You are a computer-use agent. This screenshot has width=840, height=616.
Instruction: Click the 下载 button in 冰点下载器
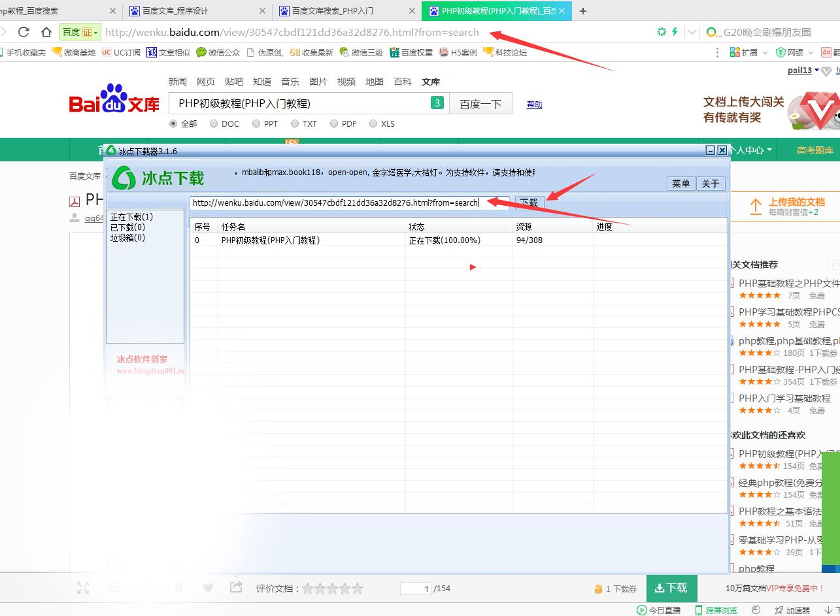(529, 203)
